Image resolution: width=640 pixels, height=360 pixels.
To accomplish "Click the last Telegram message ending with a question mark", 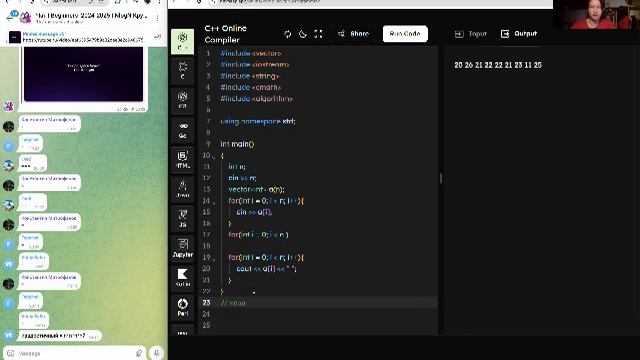I will [x=60, y=336].
